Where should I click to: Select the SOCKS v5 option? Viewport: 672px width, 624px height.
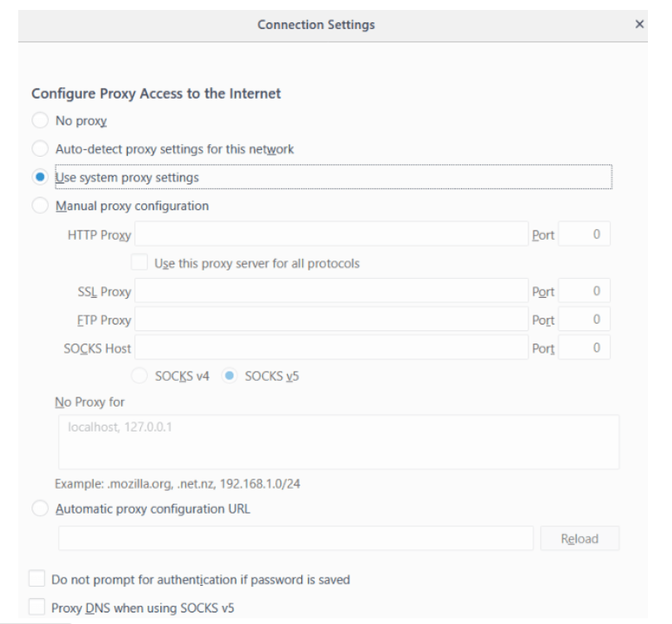[x=229, y=376]
